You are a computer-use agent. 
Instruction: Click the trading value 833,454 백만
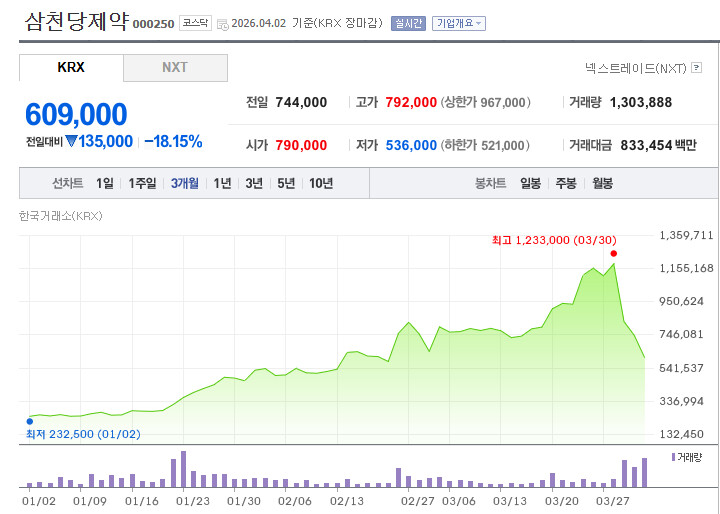[658, 146]
